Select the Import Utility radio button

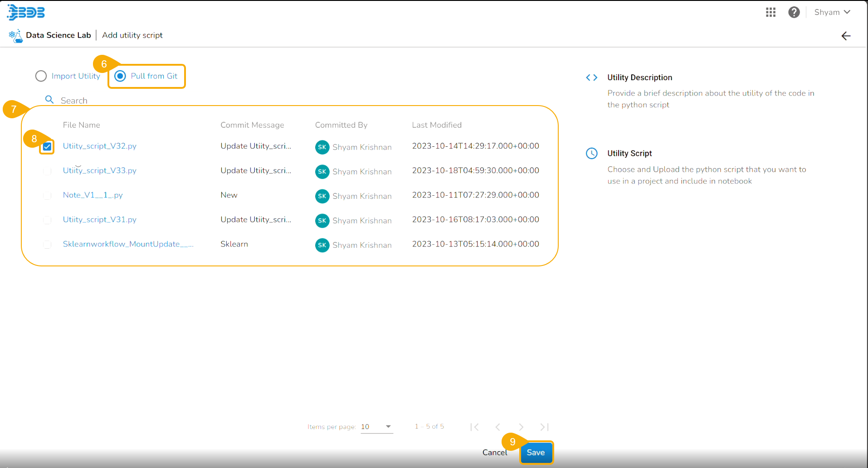click(41, 76)
